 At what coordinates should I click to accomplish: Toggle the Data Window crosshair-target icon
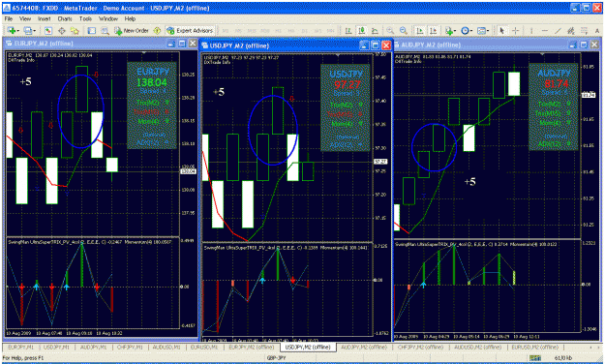point(61,30)
